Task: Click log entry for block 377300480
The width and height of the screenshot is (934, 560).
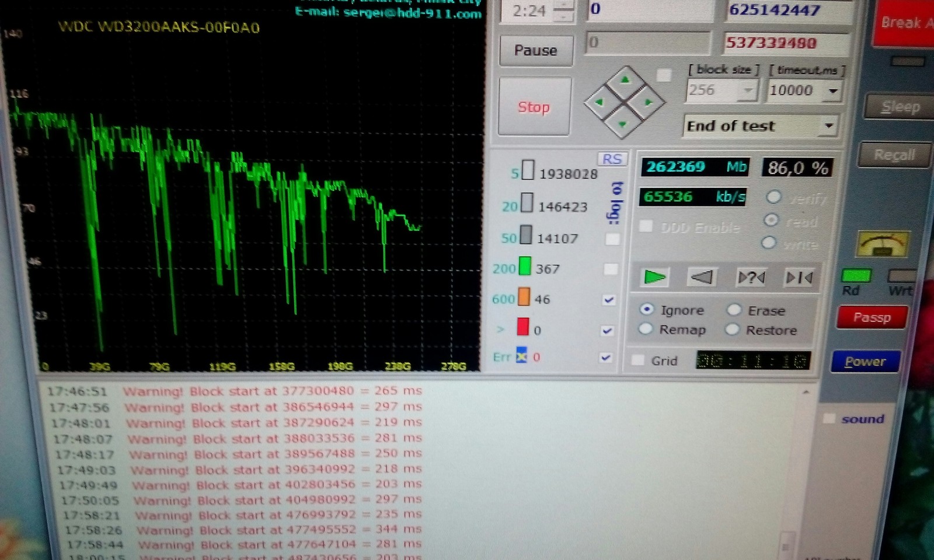Action: coord(235,391)
